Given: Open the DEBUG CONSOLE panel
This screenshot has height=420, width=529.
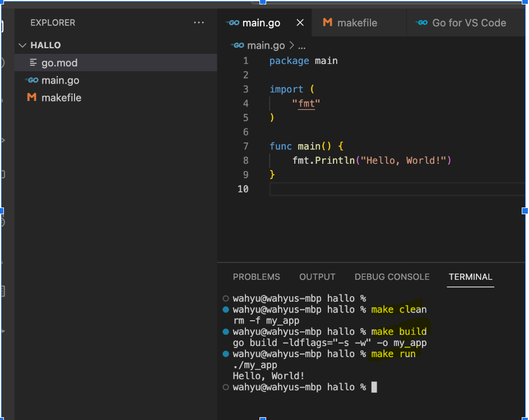Looking at the screenshot, I should pyautogui.click(x=392, y=276).
